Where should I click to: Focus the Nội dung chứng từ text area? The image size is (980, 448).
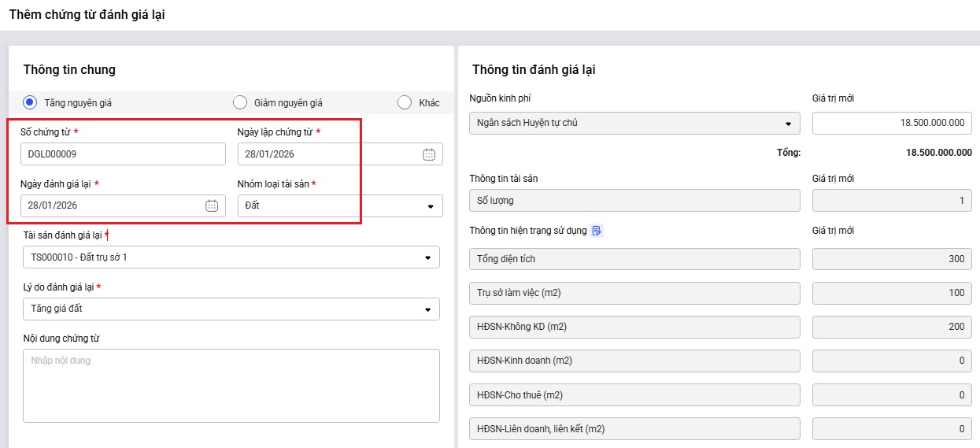(231, 386)
